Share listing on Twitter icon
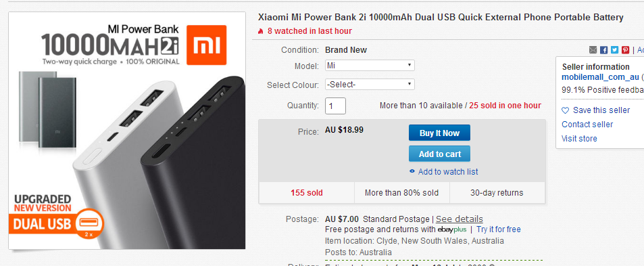This screenshot has height=266, width=644. coord(614,49)
